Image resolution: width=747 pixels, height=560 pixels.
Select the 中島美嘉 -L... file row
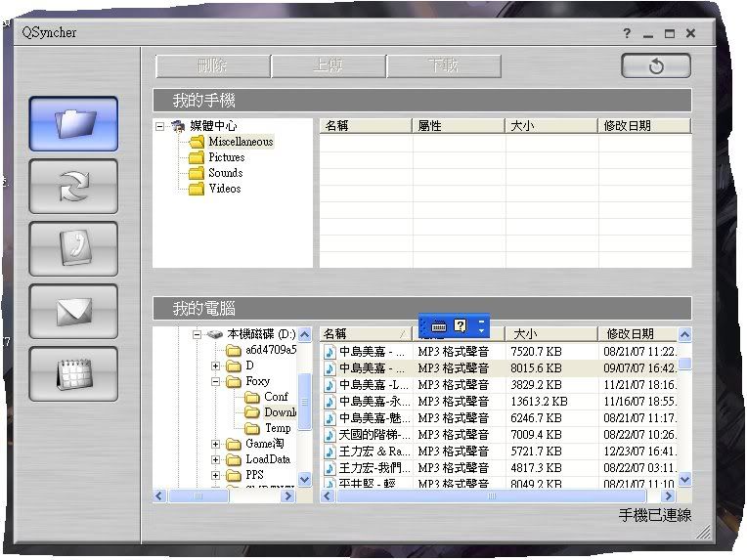[x=500, y=385]
